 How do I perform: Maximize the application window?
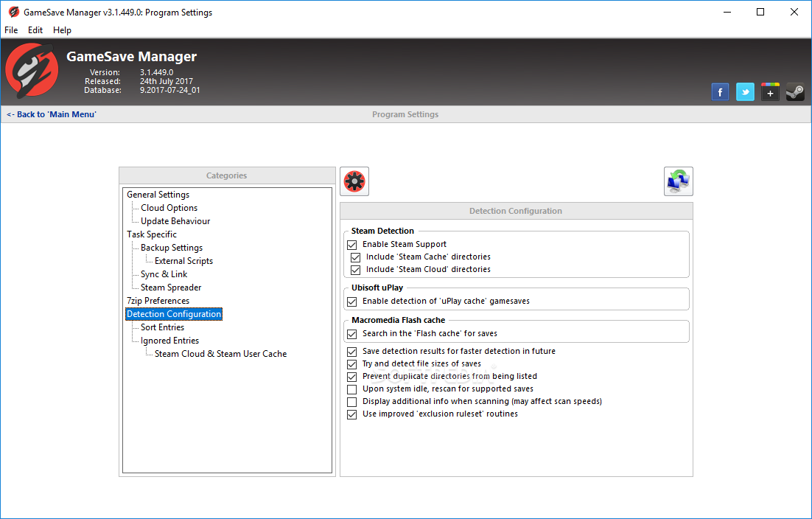point(760,12)
